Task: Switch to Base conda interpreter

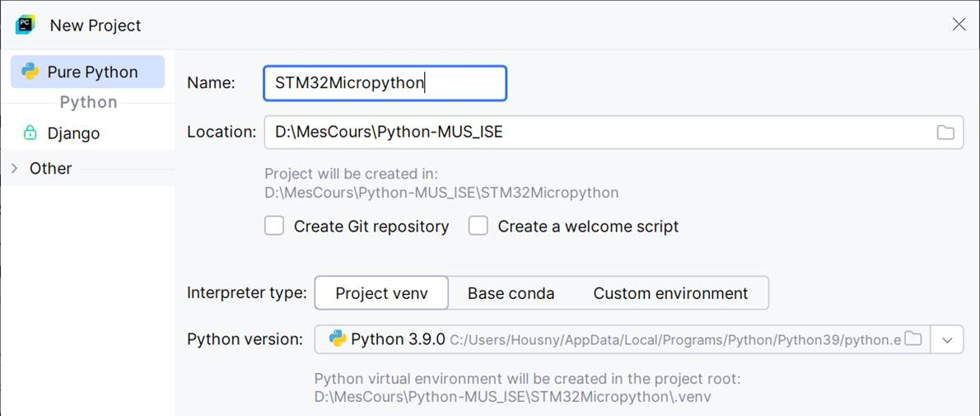Action: click(511, 292)
